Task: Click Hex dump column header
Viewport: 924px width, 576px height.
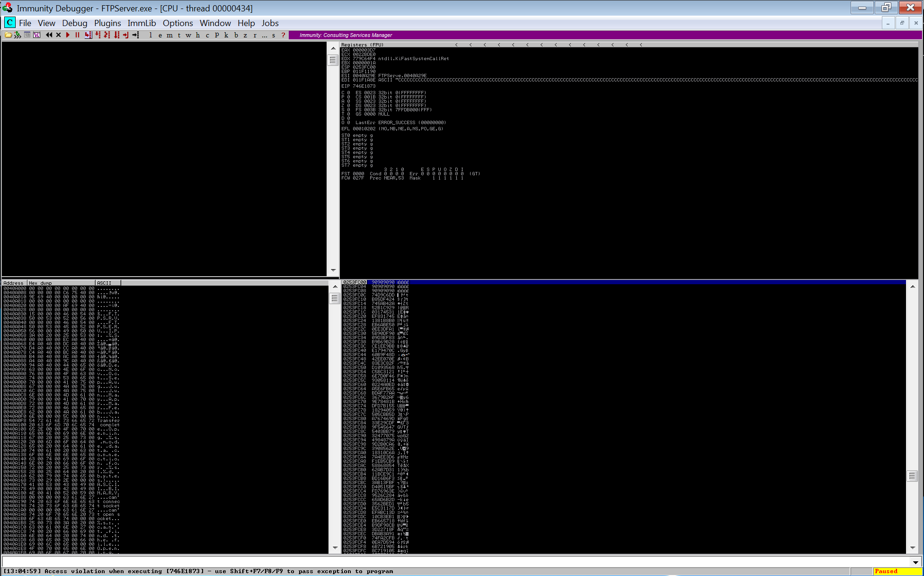Action: 61,283
